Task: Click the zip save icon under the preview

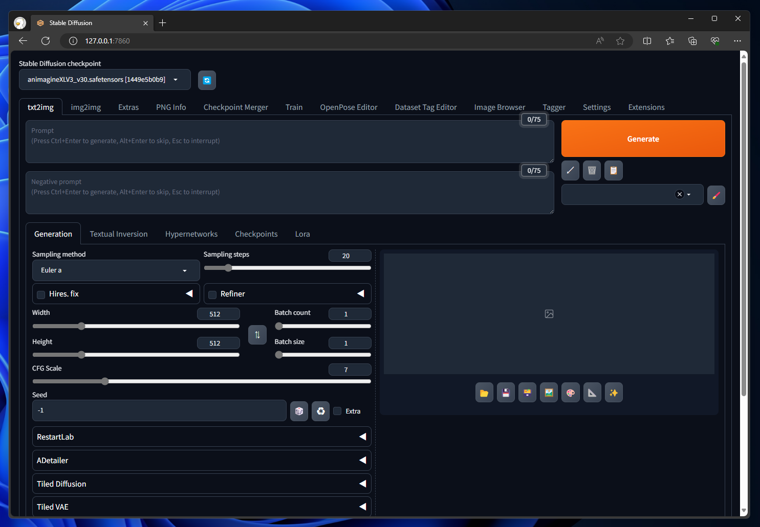Action: pos(527,393)
